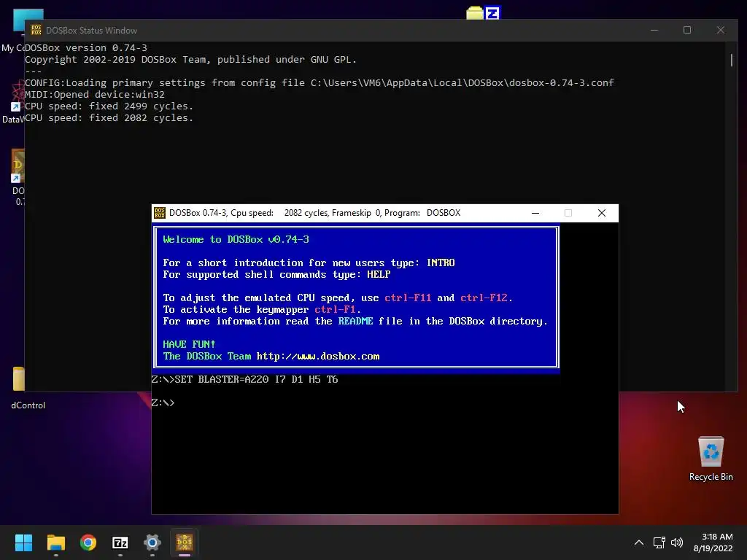Image resolution: width=747 pixels, height=560 pixels.
Task: Select the Recycle Bin desktop icon
Action: point(711,459)
